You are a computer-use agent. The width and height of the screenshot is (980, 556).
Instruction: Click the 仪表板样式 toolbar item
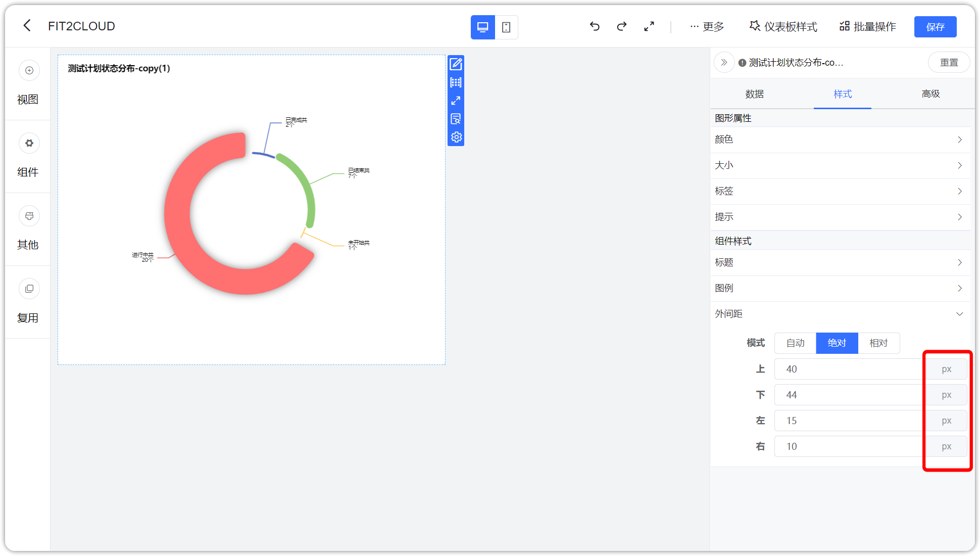(x=782, y=26)
